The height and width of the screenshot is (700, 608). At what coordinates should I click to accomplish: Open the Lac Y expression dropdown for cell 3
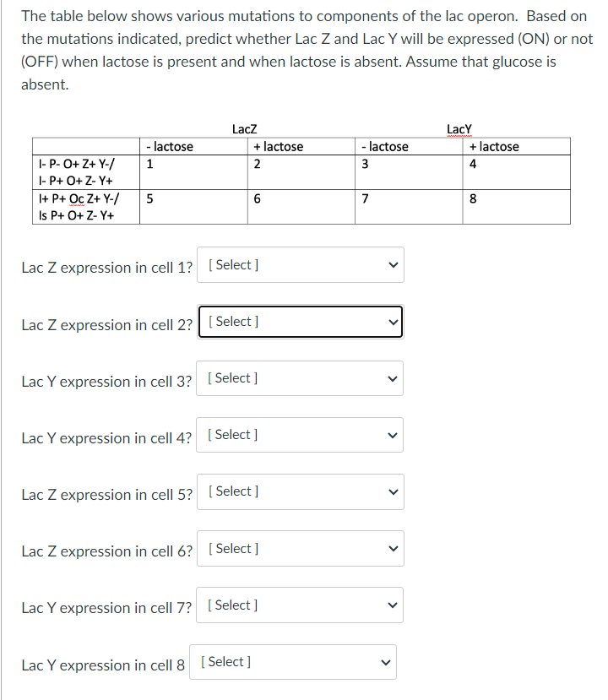(x=300, y=378)
